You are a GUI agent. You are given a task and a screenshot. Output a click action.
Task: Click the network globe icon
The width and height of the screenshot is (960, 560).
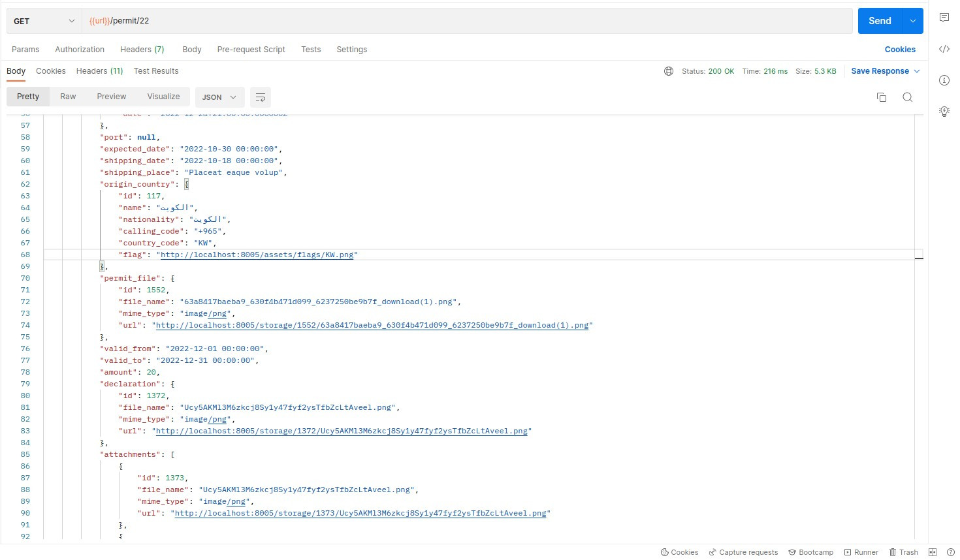669,71
